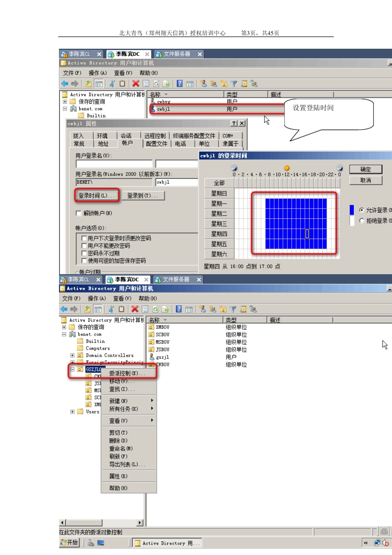
Task: Click Properties icon in upper toolbar
Action: point(146,84)
